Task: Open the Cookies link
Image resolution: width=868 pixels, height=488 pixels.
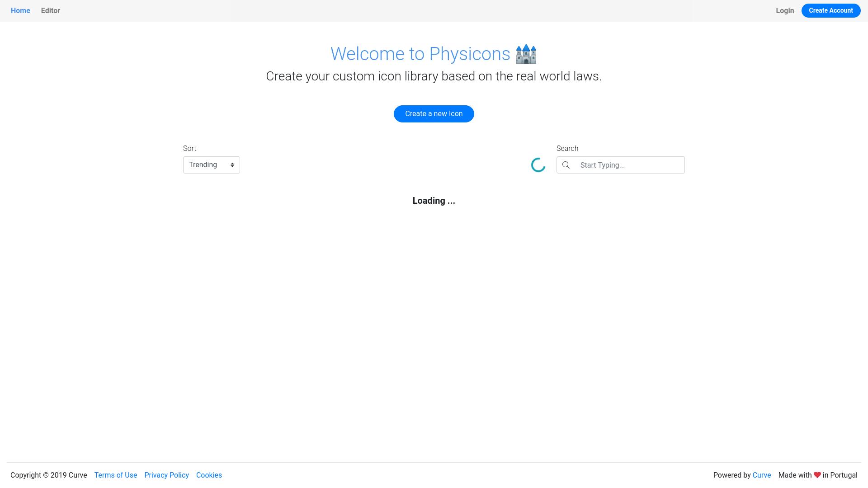Action: pos(209,475)
